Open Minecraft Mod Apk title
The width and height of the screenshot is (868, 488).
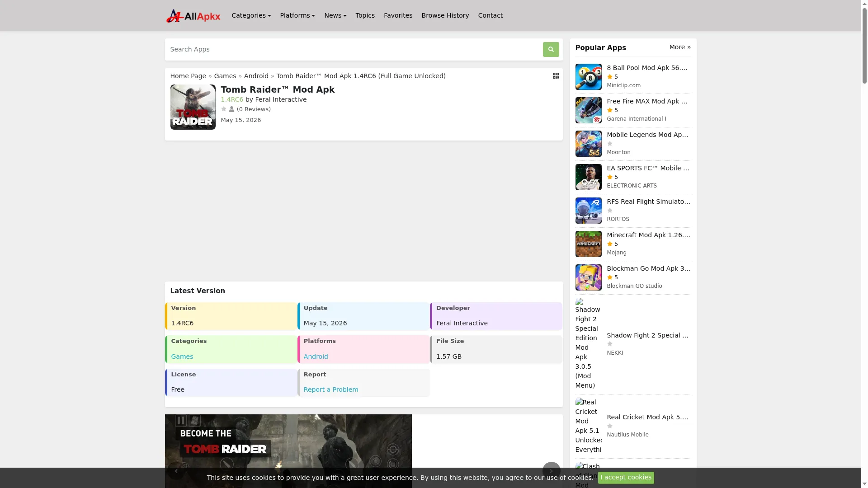coord(649,235)
